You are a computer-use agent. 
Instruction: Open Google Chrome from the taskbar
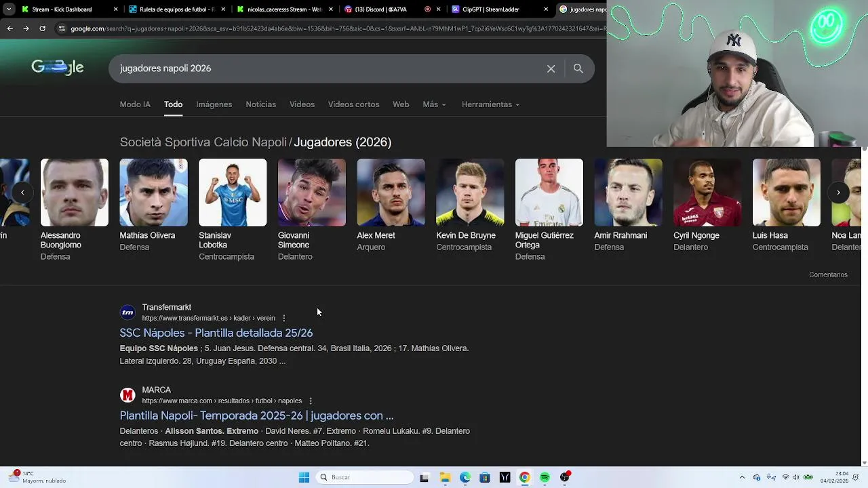524,477
